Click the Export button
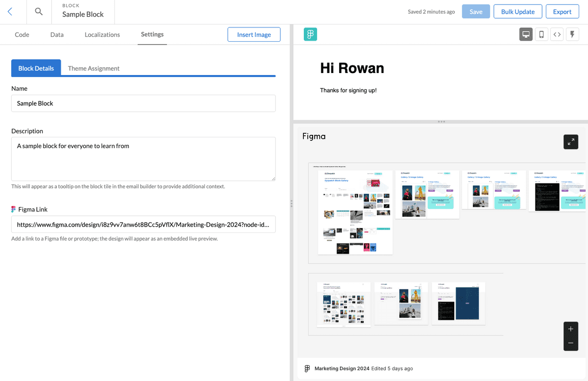Screen dimensions: 588x381 click(563, 12)
